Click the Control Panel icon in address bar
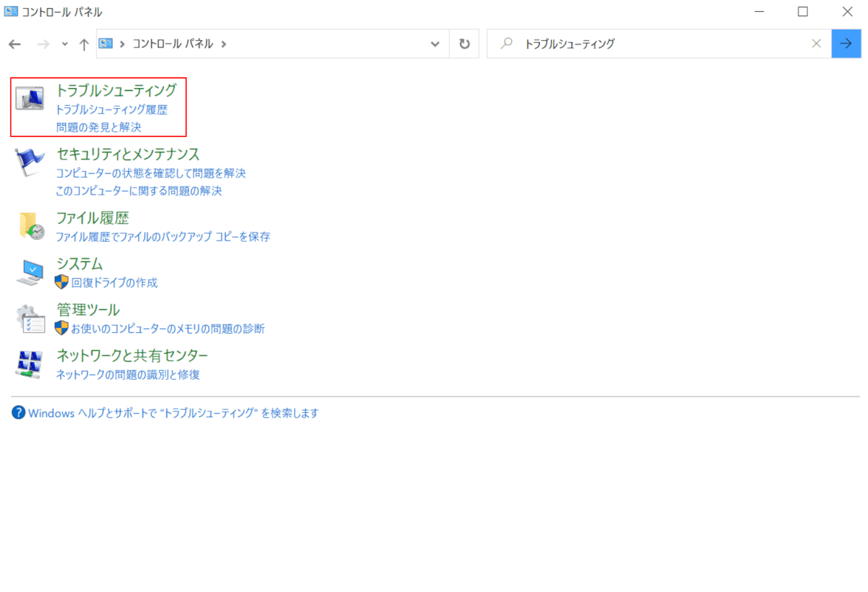The image size is (868, 592). pyautogui.click(x=106, y=44)
